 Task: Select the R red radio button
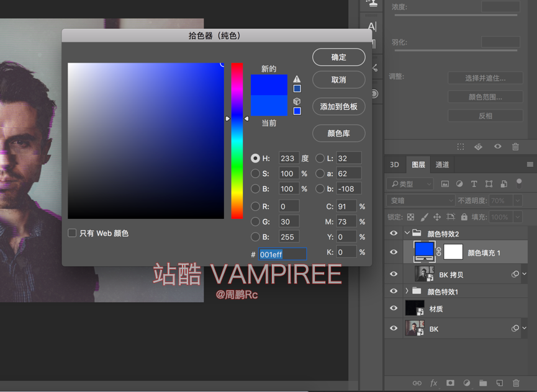tap(255, 207)
